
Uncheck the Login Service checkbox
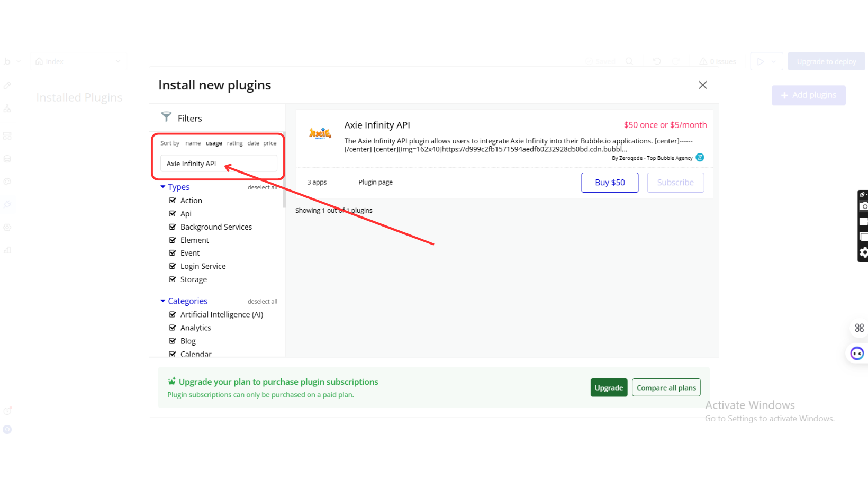tap(173, 266)
